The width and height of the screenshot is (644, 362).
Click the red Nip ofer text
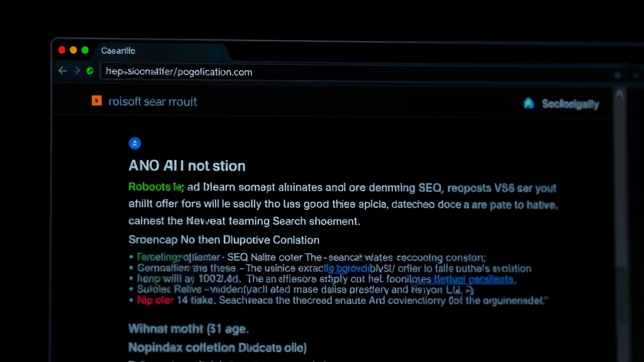tap(155, 300)
